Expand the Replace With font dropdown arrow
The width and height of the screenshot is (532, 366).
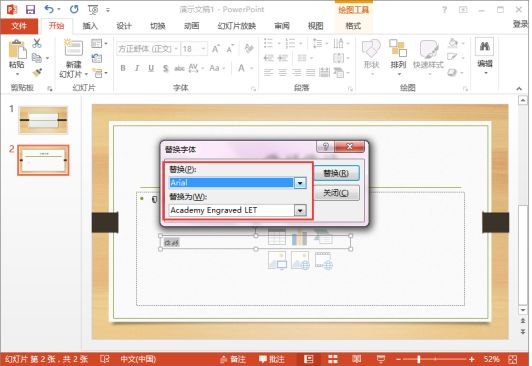pyautogui.click(x=300, y=211)
